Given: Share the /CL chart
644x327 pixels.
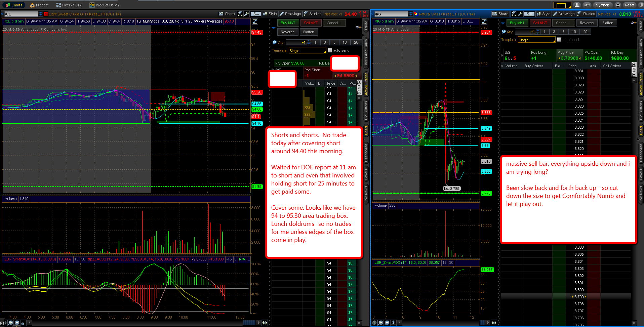Looking at the screenshot, I should [x=227, y=14].
